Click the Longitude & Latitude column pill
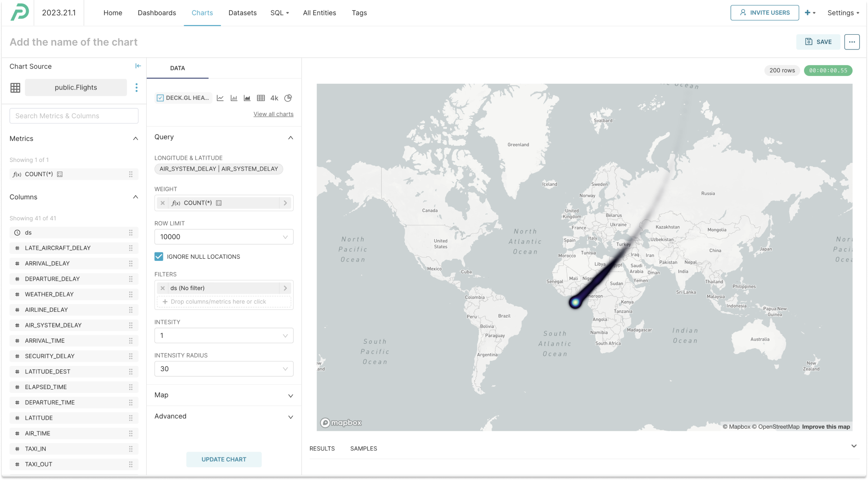The width and height of the screenshot is (868, 480). pyautogui.click(x=219, y=169)
